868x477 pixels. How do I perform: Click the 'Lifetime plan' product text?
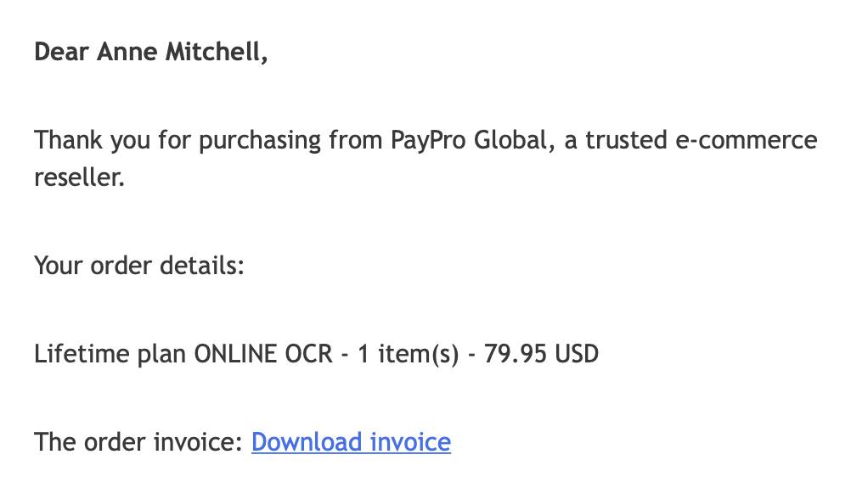tap(110, 354)
